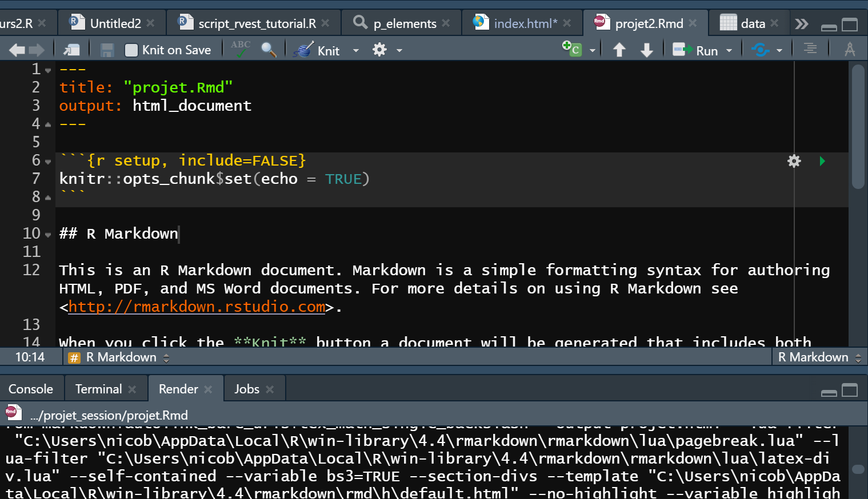Close the Untitled2 tab

pyautogui.click(x=150, y=23)
